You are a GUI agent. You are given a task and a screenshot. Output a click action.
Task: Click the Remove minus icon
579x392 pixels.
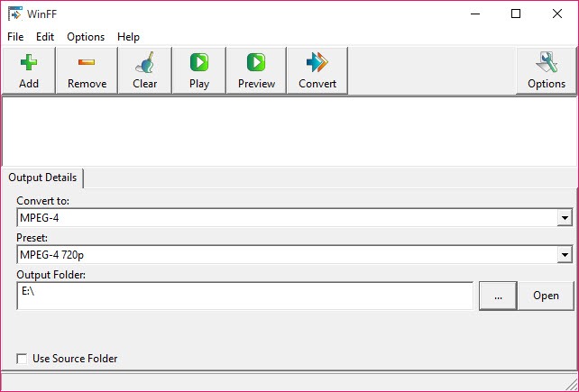87,63
